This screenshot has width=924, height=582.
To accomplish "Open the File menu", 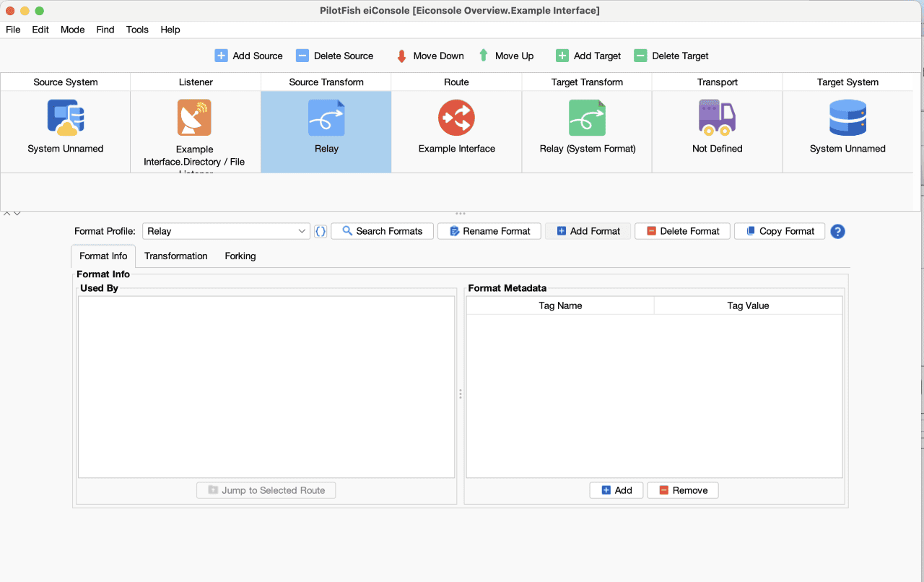I will [13, 30].
